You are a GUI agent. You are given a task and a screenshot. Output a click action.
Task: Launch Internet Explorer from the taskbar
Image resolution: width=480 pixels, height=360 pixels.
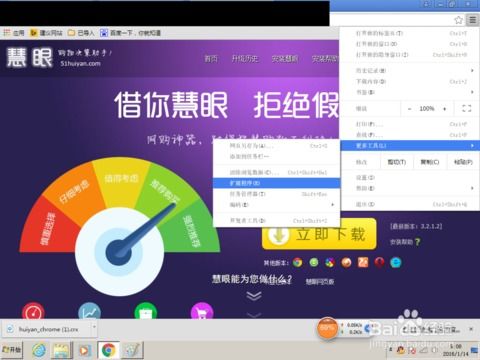click(x=40, y=350)
